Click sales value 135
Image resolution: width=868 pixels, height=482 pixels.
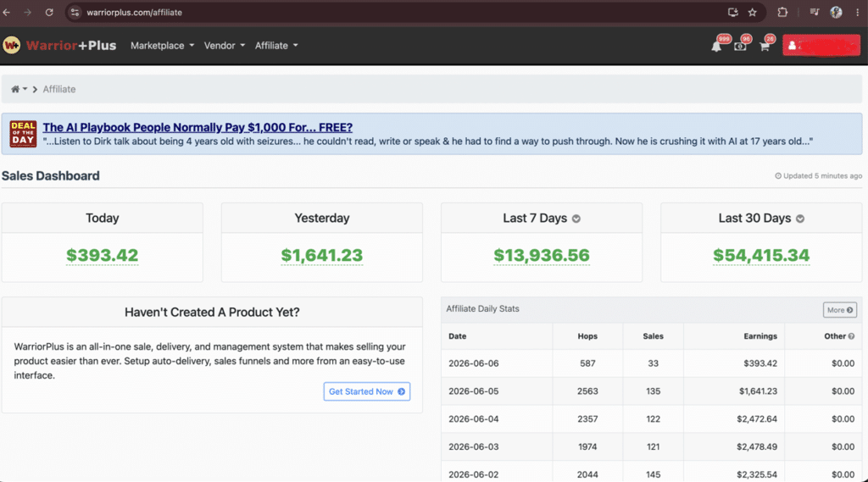pyautogui.click(x=654, y=391)
